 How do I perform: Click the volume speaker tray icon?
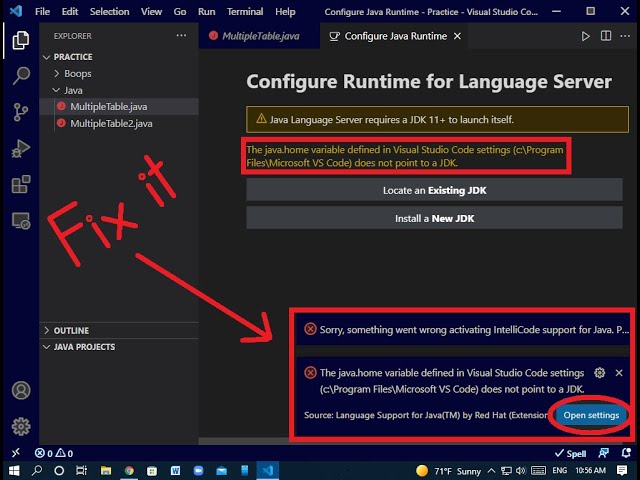[520, 471]
